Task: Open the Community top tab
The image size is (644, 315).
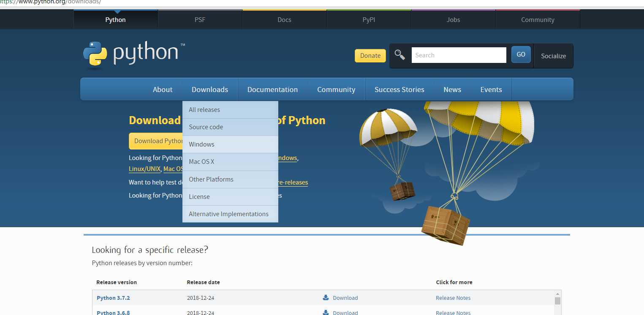Action: click(538, 19)
